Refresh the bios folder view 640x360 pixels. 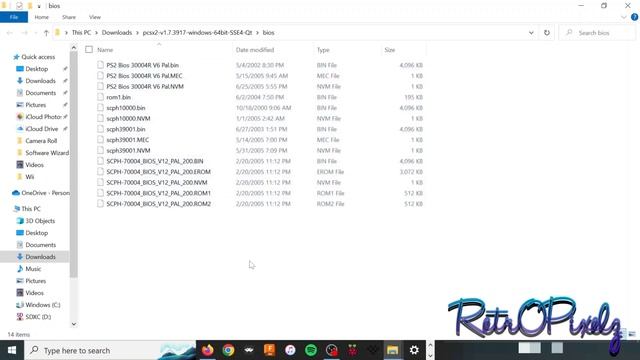[x=547, y=33]
